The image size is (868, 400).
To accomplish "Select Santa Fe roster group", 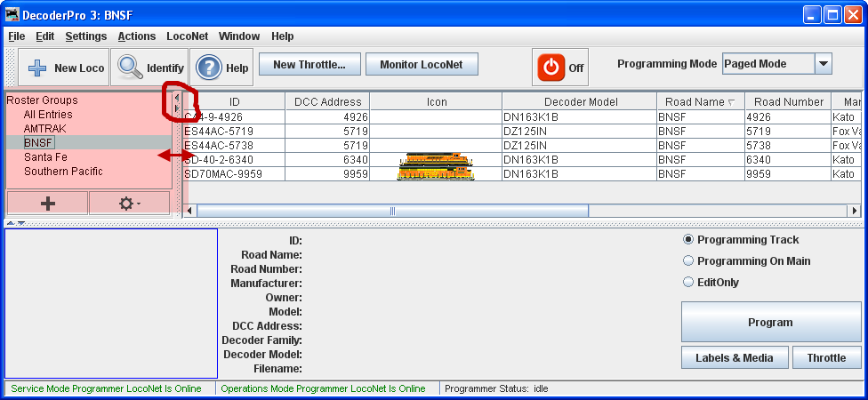I will [45, 157].
